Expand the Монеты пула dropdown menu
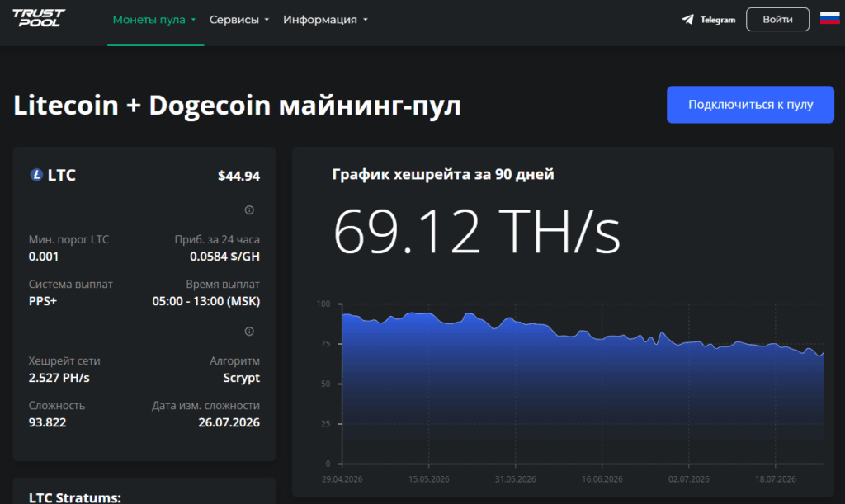The image size is (845, 504). coord(154,20)
